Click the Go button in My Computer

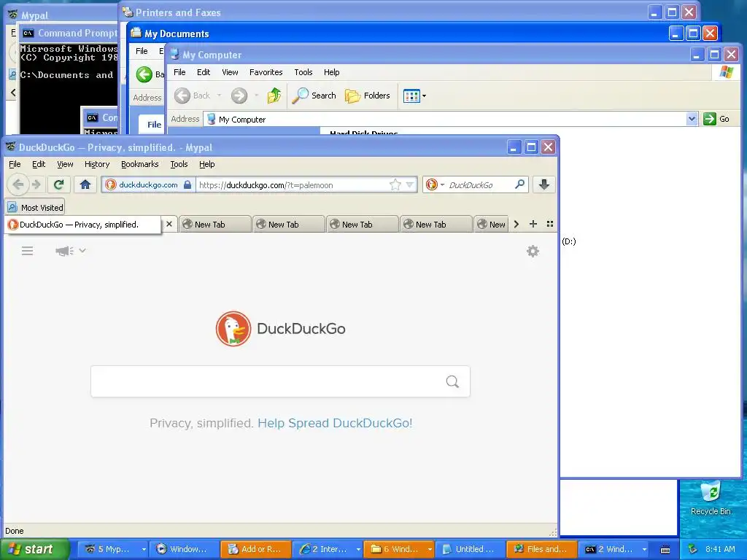click(716, 119)
